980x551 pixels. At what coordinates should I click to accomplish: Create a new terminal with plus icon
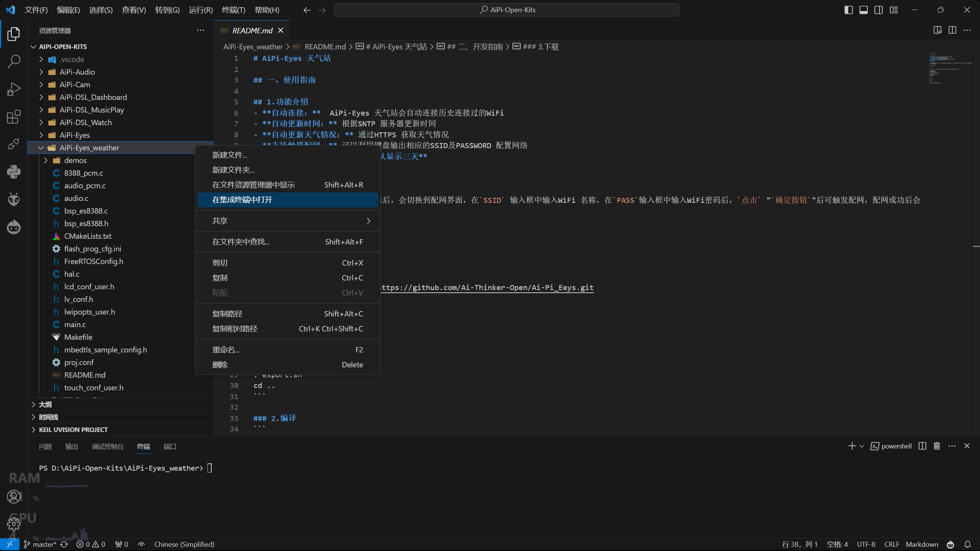[852, 446]
